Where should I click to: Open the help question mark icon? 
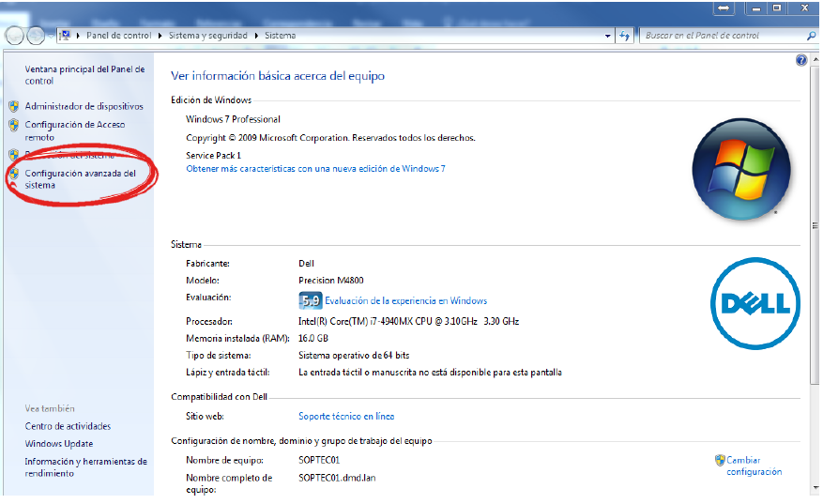click(x=801, y=60)
